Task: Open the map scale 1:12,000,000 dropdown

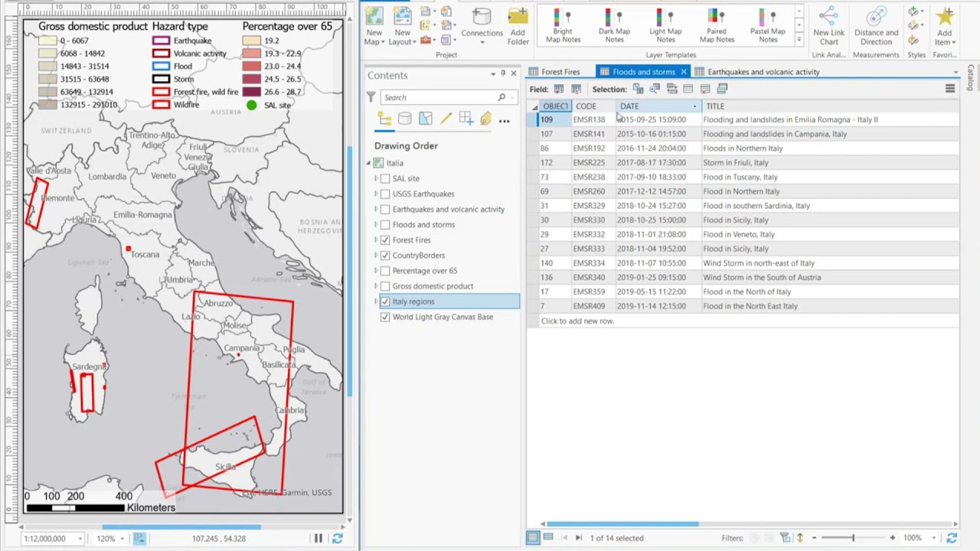Action: (x=80, y=539)
